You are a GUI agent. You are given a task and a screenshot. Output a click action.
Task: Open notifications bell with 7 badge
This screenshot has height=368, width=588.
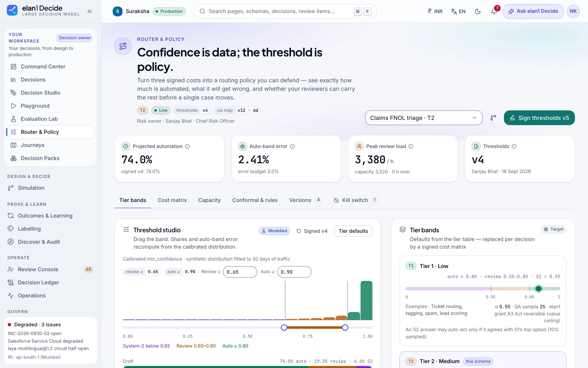tap(494, 11)
